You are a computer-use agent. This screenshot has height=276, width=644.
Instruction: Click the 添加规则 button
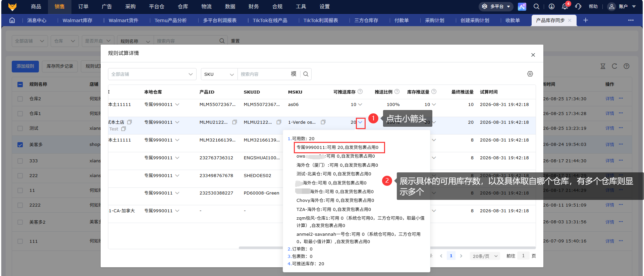(x=25, y=66)
